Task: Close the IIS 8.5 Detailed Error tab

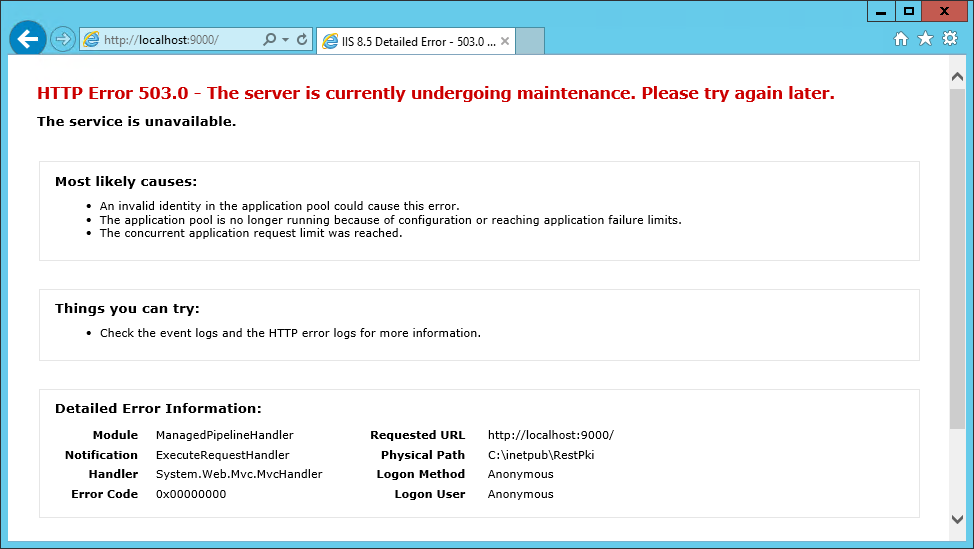Action: point(505,42)
